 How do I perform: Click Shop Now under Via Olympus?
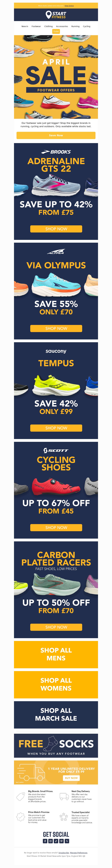[56, 328]
